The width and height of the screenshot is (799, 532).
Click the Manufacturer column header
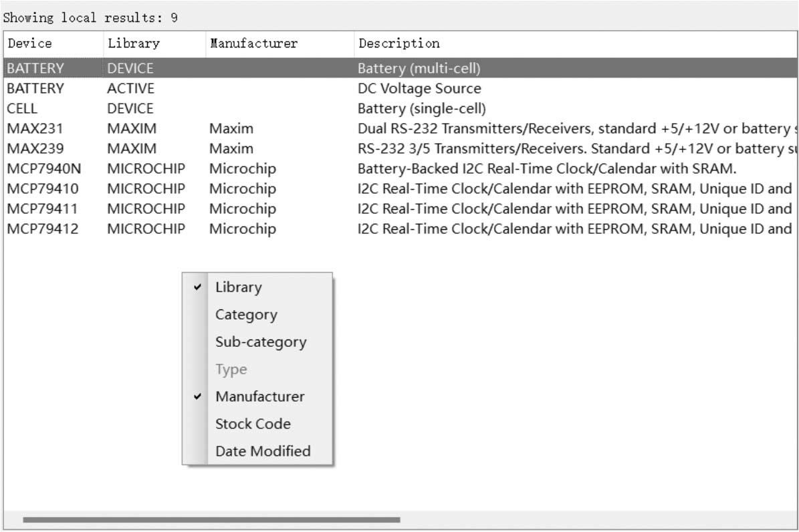253,43
